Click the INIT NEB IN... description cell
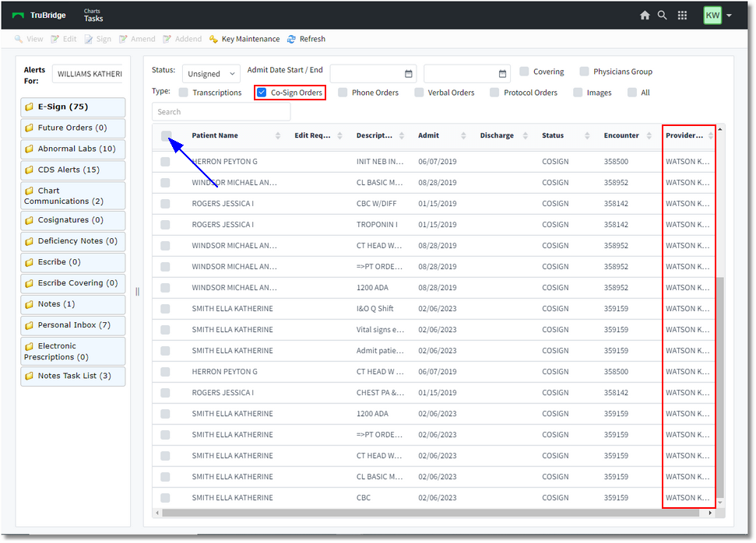The height and width of the screenshot is (543, 756). 380,162
